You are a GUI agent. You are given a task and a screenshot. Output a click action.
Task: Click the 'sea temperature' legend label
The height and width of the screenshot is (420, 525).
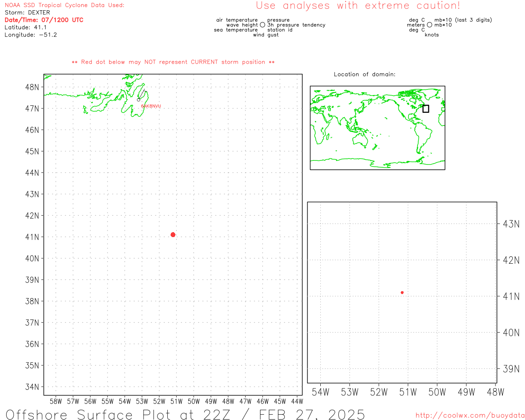click(236, 30)
